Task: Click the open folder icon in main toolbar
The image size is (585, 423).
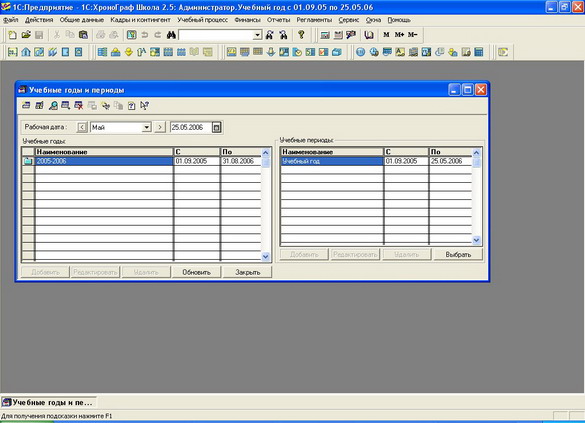Action: point(26,35)
